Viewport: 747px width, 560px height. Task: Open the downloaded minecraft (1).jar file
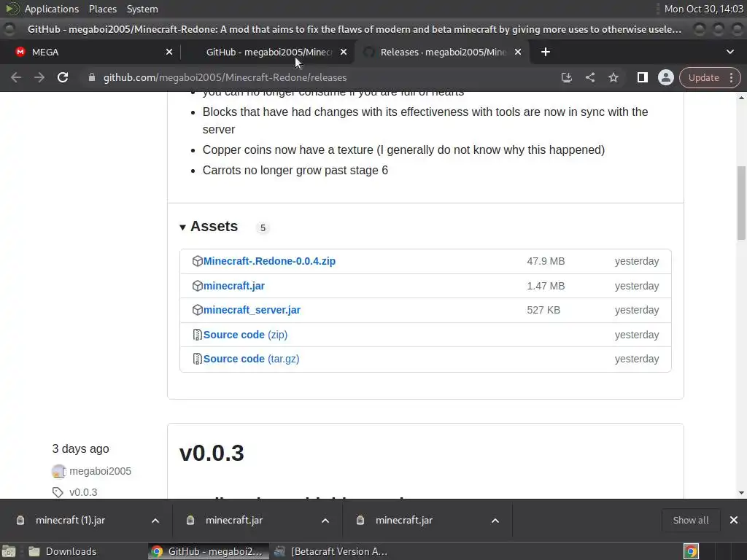(x=70, y=521)
